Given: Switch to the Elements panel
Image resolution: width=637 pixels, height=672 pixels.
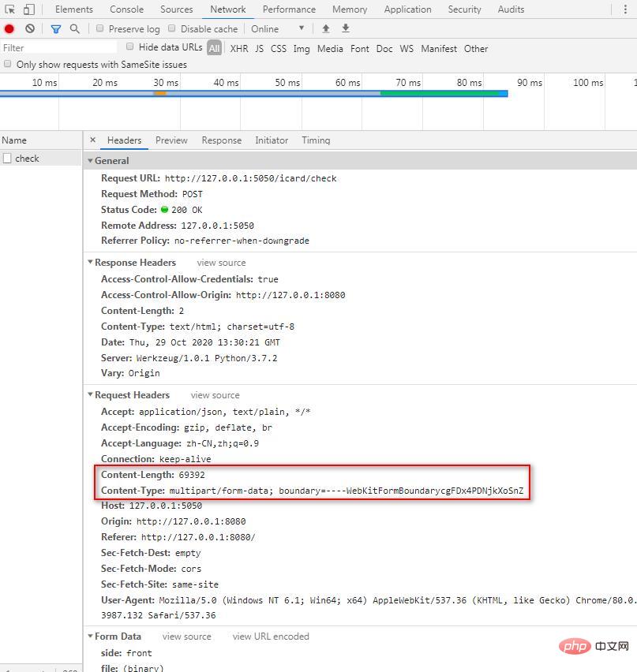Looking at the screenshot, I should [73, 9].
